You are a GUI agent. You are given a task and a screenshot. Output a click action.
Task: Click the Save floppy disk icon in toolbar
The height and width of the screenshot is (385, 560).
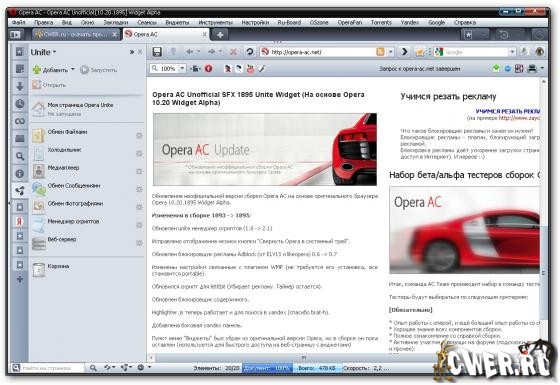pos(157,52)
